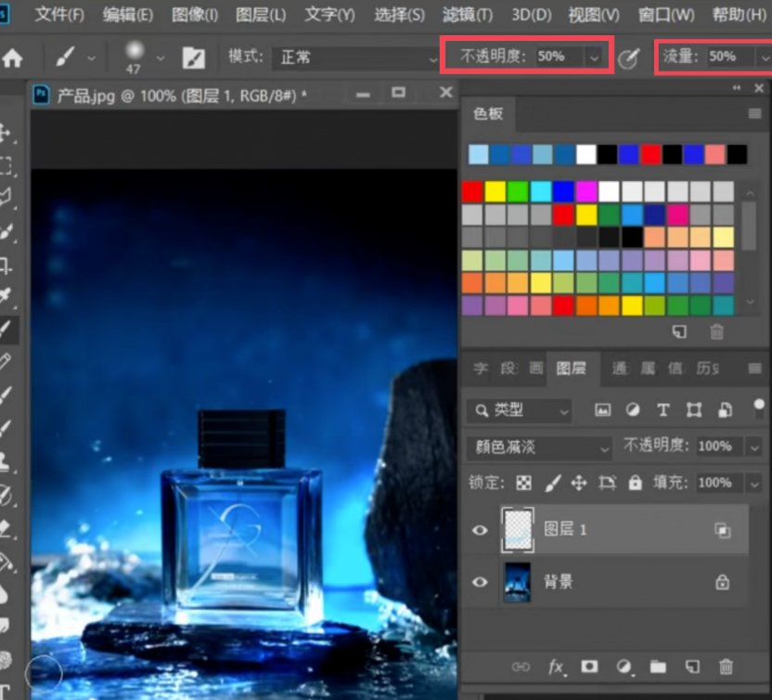Toggle pressure for opacity icon
Viewport: 772px width, 700px height.
[629, 58]
